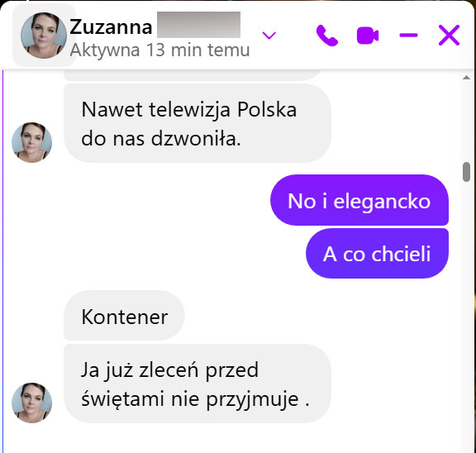Select the 'Ja już zleceń przed świętami' message
This screenshot has width=476, height=453.
click(198, 384)
